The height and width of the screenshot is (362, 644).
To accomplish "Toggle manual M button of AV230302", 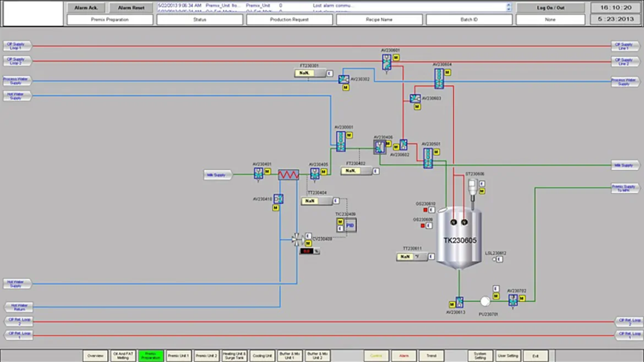I will click(x=346, y=88).
